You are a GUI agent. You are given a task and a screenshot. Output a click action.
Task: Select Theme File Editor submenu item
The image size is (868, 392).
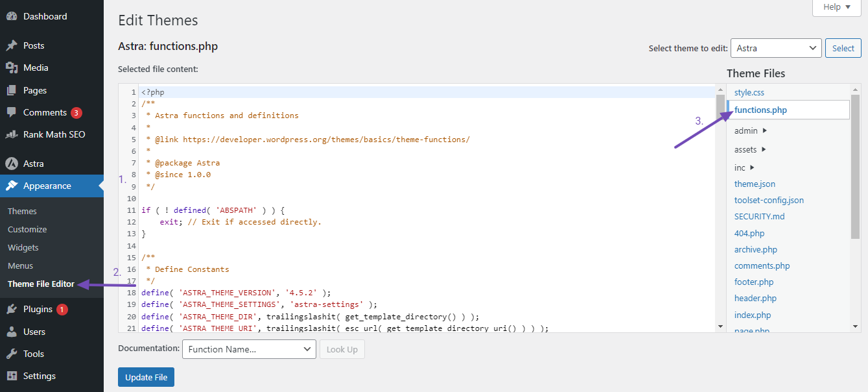[41, 284]
